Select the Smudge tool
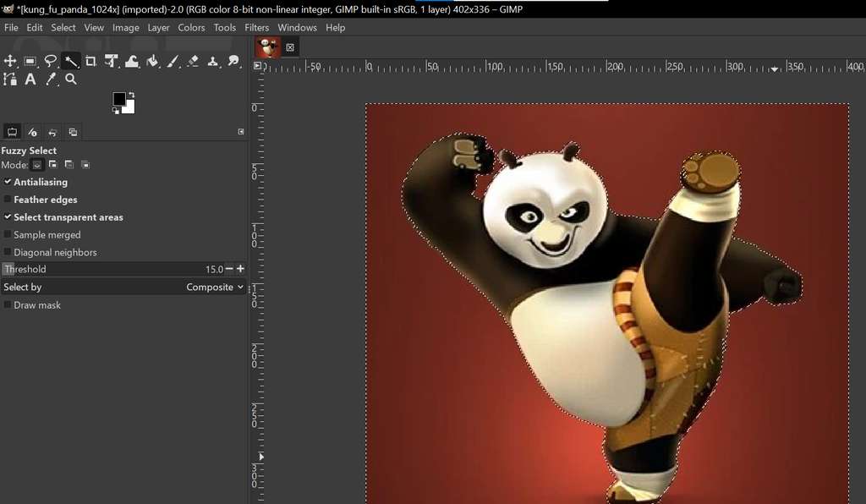 [233, 61]
